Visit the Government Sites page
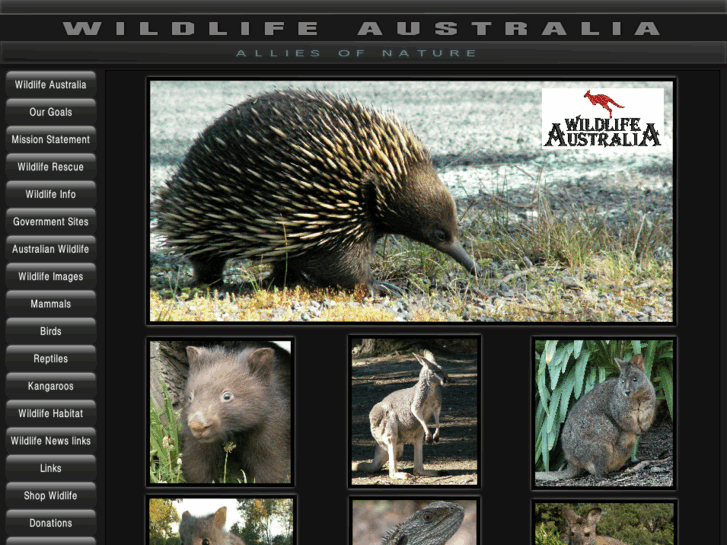The image size is (727, 545). 51,221
